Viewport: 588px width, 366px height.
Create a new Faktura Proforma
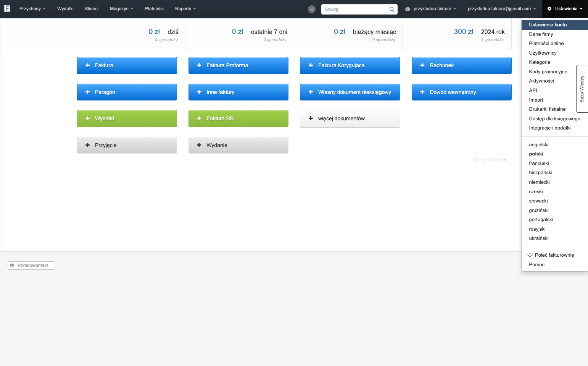click(x=238, y=65)
